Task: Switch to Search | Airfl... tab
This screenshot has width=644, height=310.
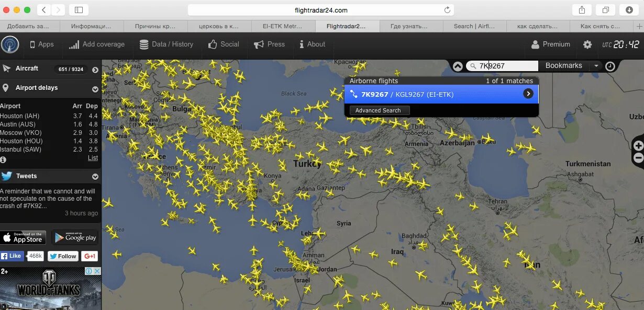Action: point(475,26)
